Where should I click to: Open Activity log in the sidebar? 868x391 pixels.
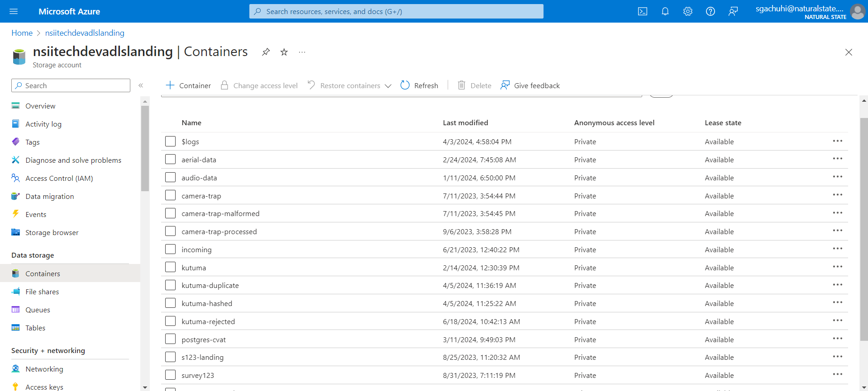(x=43, y=124)
